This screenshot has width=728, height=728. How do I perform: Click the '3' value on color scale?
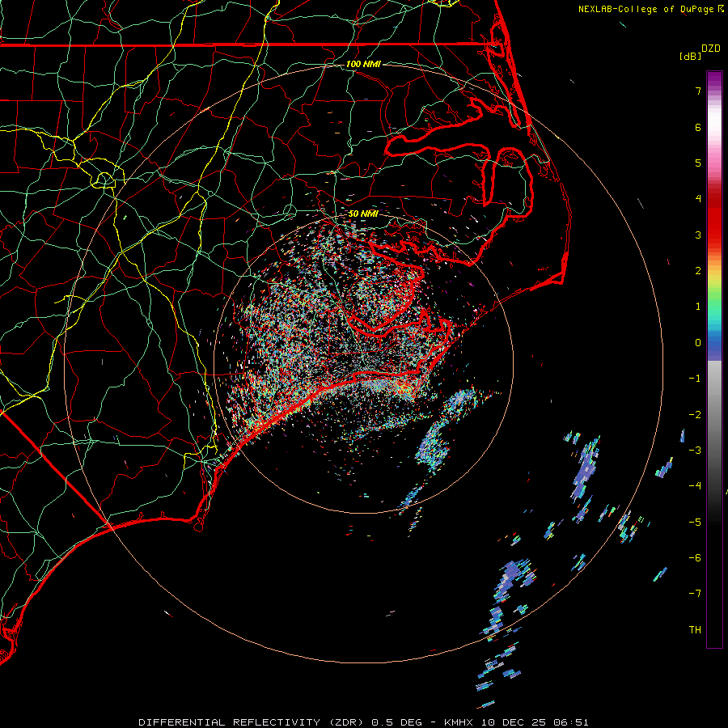point(698,235)
